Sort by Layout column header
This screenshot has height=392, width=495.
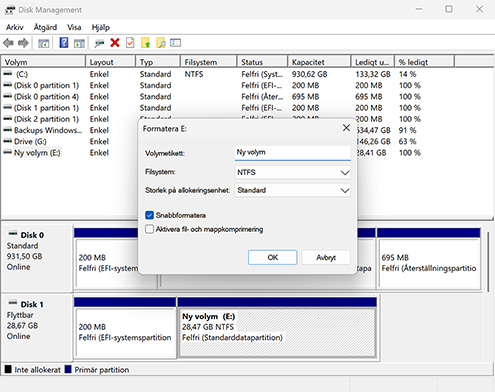point(111,62)
